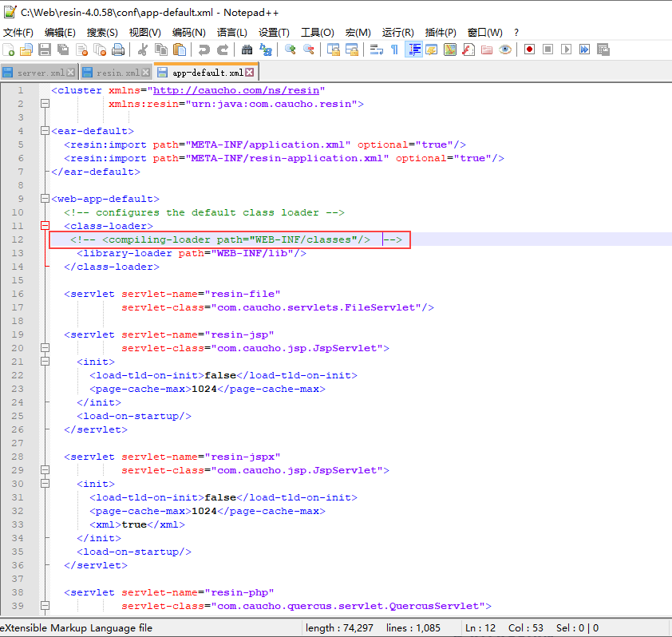This screenshot has height=637, width=672.
Task: Open the 窗口(W) menu
Action: tap(484, 33)
